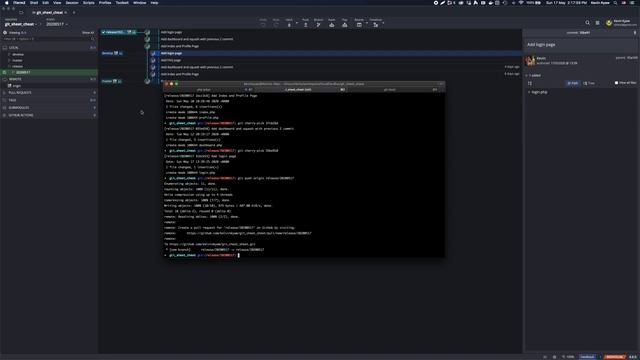Click the Undo toolbar icon
The image size is (640, 360).
[263, 24]
